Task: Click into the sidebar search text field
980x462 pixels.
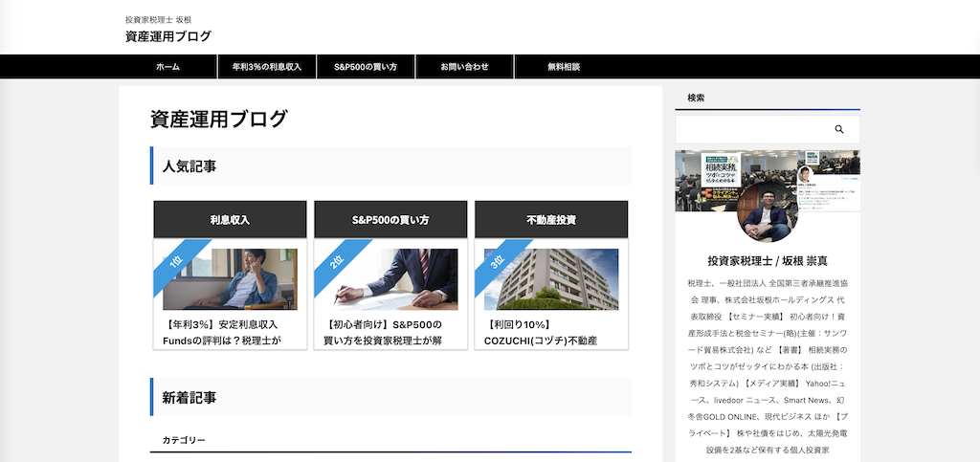Action: (751, 129)
